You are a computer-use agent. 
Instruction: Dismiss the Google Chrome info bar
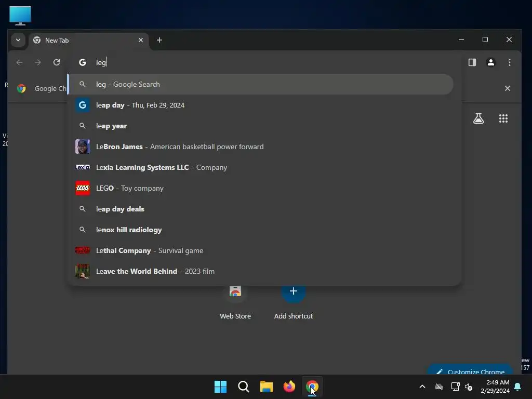coord(507,88)
